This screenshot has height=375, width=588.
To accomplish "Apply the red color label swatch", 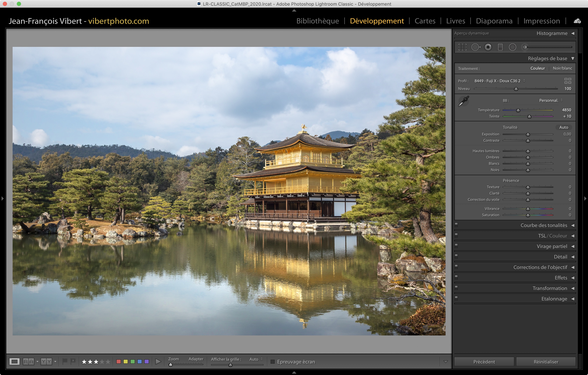I will [x=119, y=361].
